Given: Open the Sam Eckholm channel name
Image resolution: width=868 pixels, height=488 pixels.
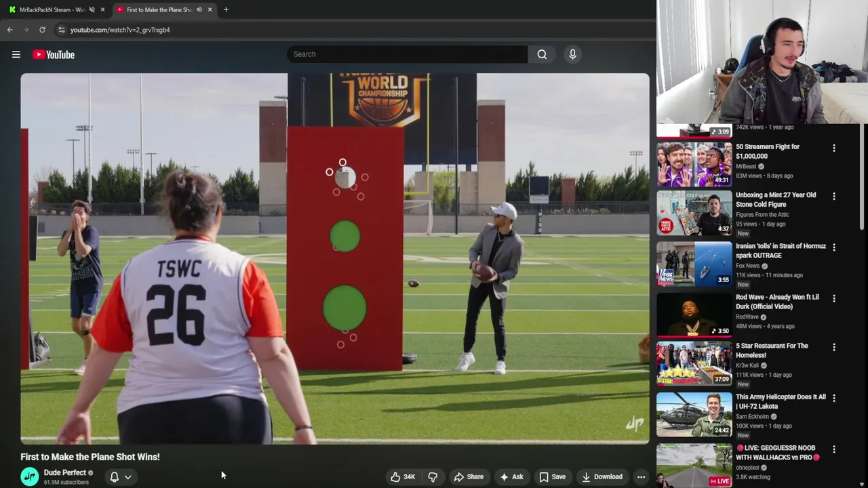Looking at the screenshot, I should (752, 416).
